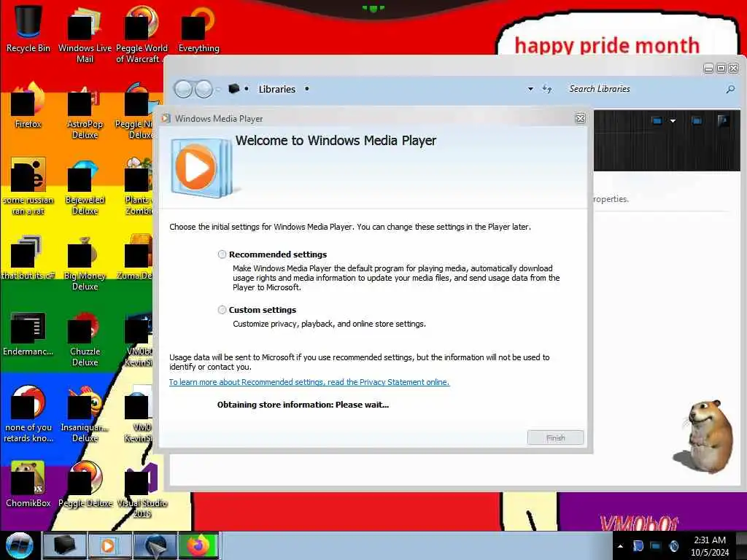Open the Start menu orb
Viewport: 747px width, 560px height.
tap(19, 545)
